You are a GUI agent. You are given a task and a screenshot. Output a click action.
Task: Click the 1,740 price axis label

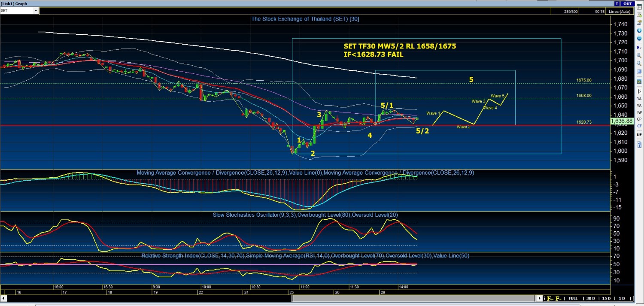point(621,24)
